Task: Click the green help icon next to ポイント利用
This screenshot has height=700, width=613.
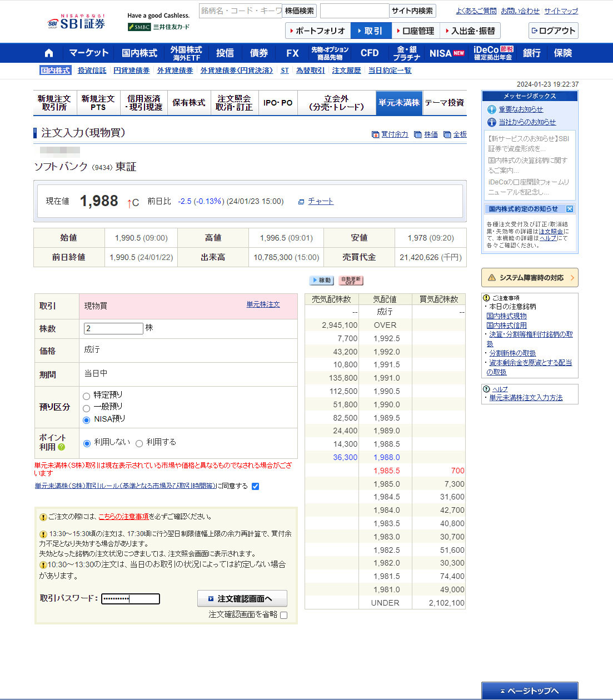Action: 62,447
